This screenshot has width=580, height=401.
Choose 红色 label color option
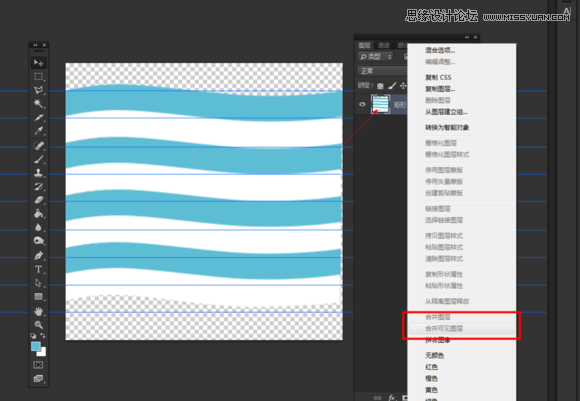[x=431, y=367]
